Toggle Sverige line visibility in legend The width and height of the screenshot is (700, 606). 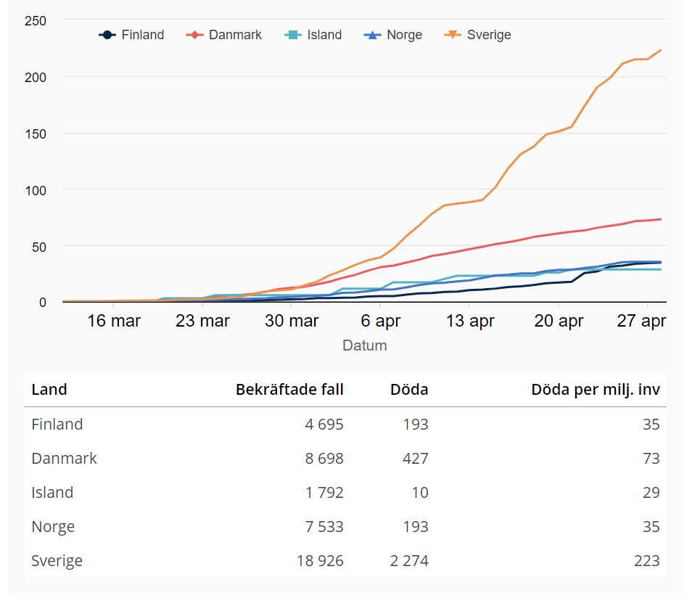click(x=488, y=35)
